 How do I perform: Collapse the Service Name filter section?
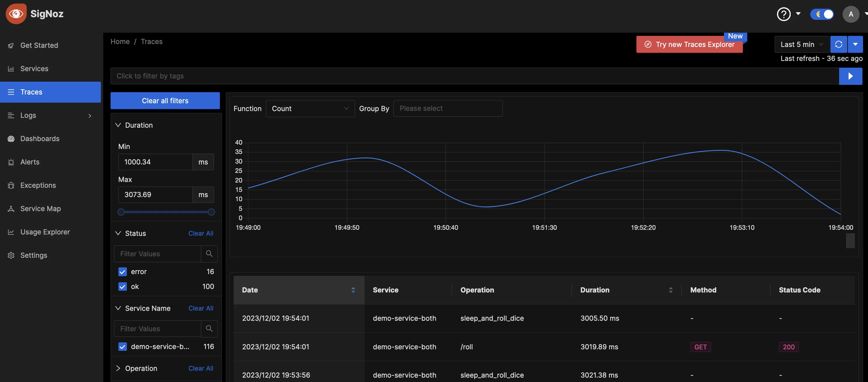click(x=118, y=308)
